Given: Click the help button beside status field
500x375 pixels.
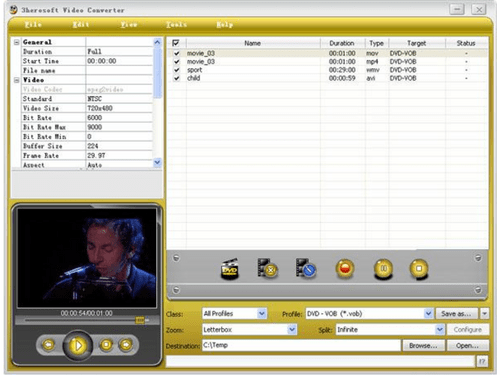Looking at the screenshot, I should pos(482,361).
